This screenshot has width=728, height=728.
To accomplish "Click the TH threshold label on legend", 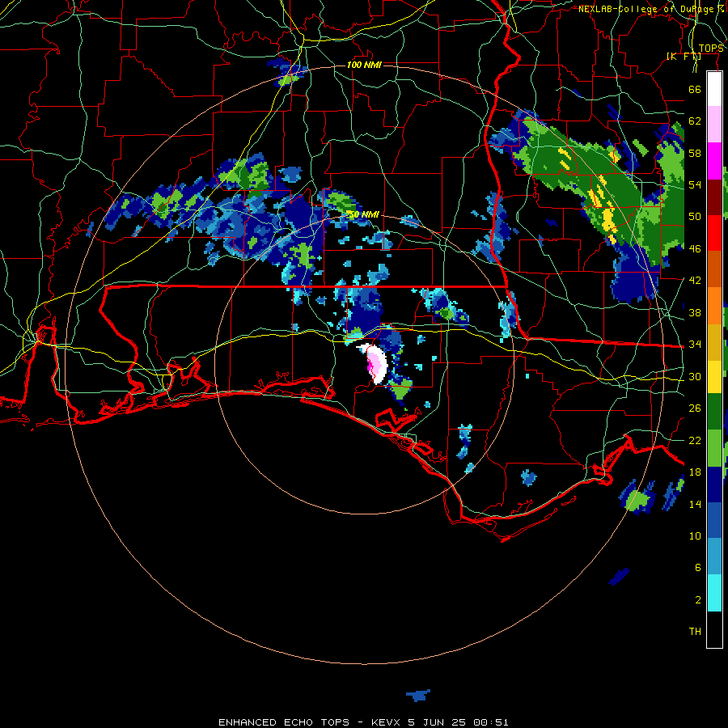I will coord(695,632).
